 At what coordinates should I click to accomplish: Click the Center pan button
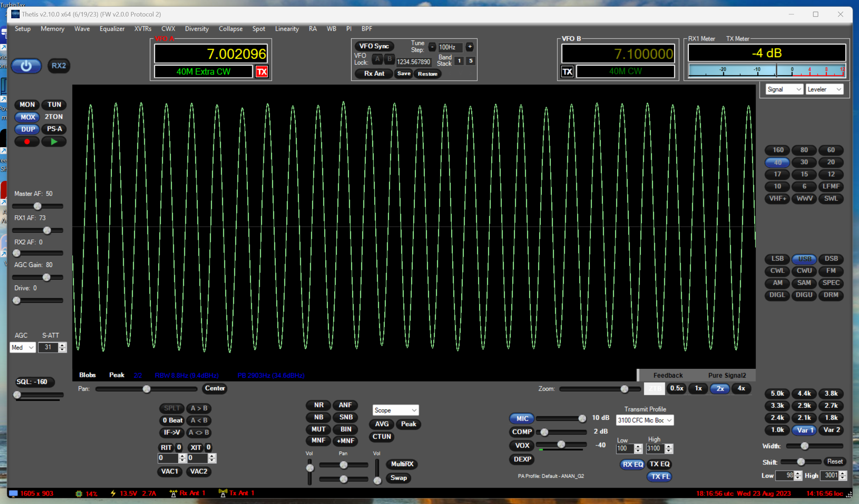tap(215, 388)
